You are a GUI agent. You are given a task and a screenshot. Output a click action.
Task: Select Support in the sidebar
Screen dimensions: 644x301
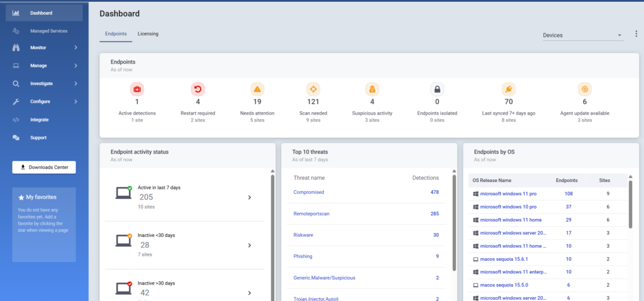pos(38,137)
